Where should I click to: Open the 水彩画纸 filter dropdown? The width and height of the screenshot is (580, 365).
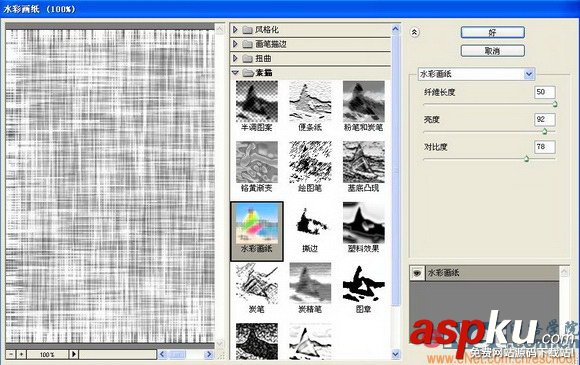[x=529, y=74]
